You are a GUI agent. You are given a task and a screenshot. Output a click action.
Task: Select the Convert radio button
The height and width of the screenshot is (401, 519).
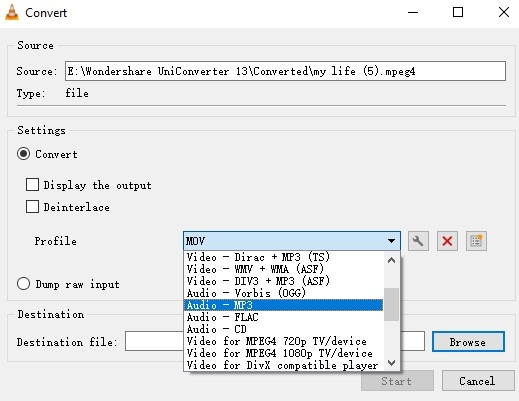(23, 154)
